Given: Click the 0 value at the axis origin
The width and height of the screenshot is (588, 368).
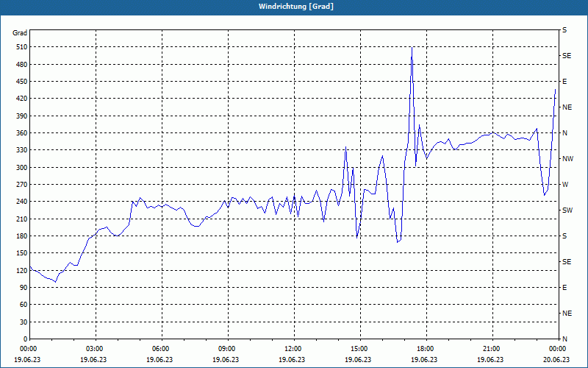Looking at the screenshot, I should (x=26, y=339).
